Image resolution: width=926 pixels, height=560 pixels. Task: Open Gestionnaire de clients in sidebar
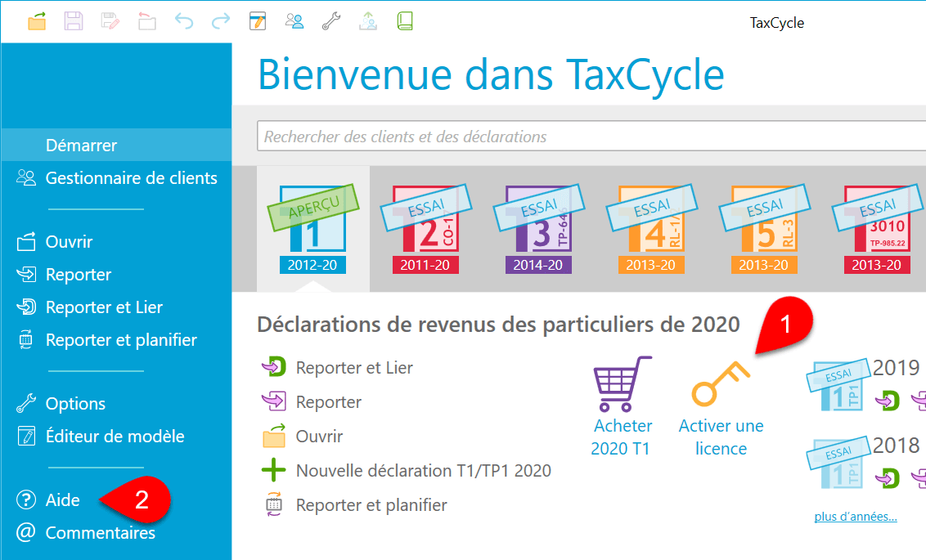116,177
